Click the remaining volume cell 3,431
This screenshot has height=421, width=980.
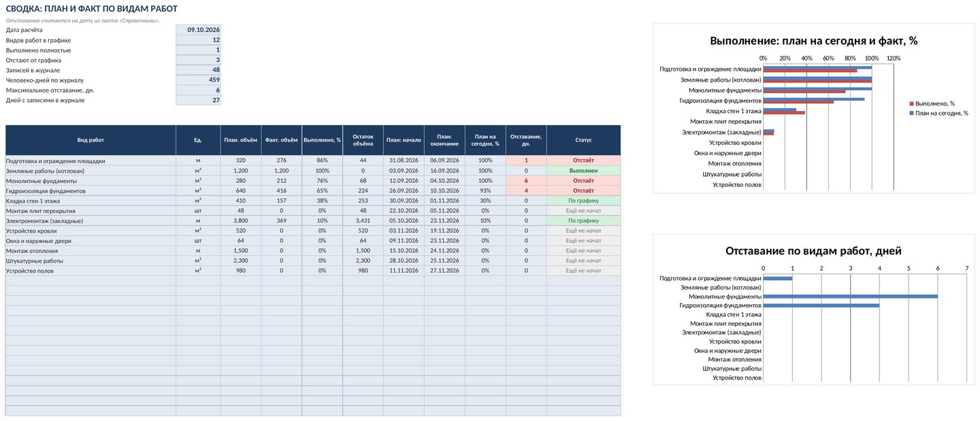[x=363, y=221]
